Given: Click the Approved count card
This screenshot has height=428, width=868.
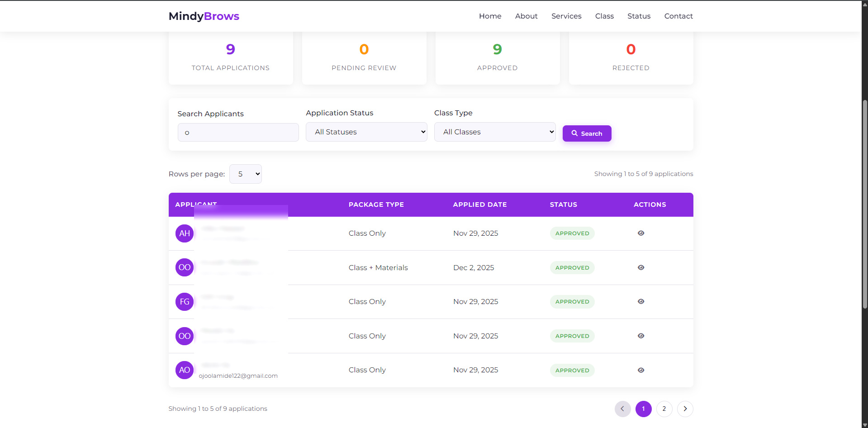Looking at the screenshot, I should pos(498,58).
